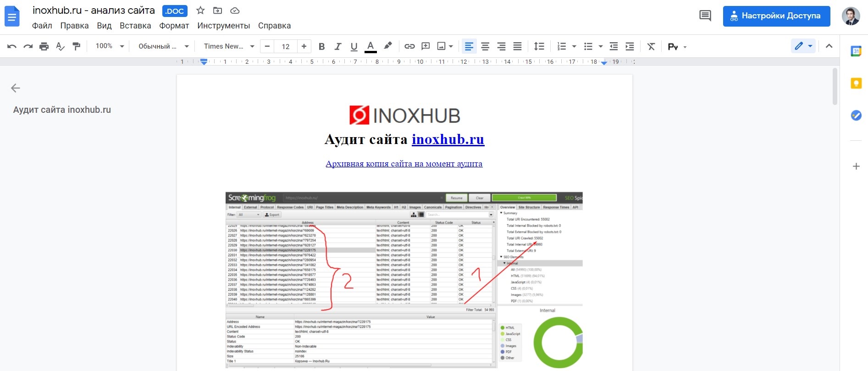868x371 pixels.
Task: Open editing mode pencil dropdown
Action: pyautogui.click(x=803, y=46)
